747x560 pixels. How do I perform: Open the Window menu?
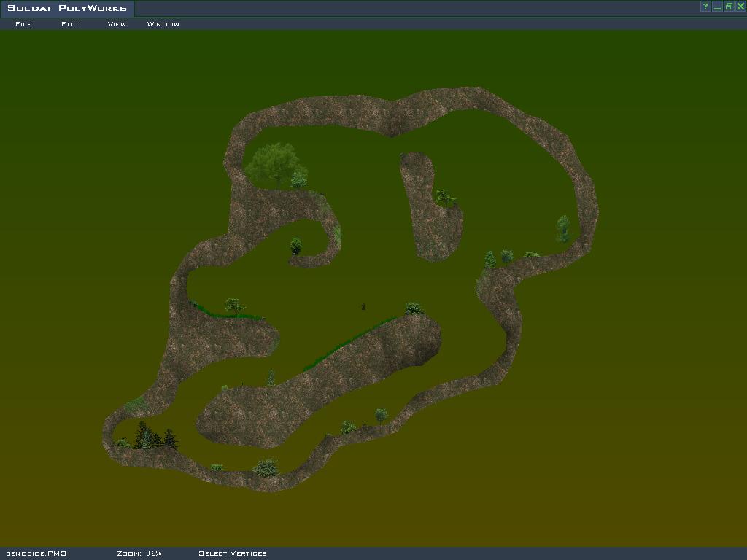163,24
